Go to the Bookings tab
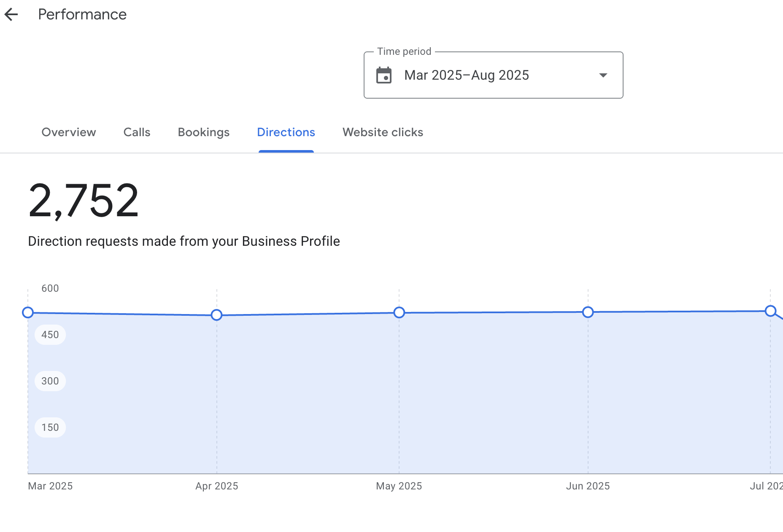Image resolution: width=783 pixels, height=532 pixels. 203,132
